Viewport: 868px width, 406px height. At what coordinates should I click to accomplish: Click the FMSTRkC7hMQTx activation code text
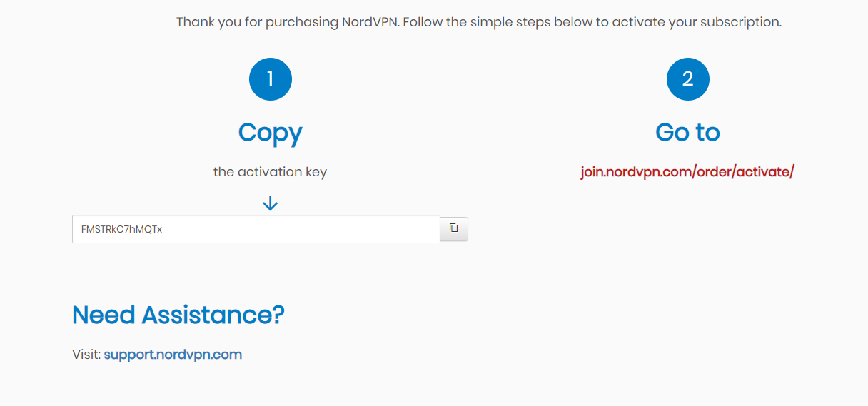pos(121,230)
